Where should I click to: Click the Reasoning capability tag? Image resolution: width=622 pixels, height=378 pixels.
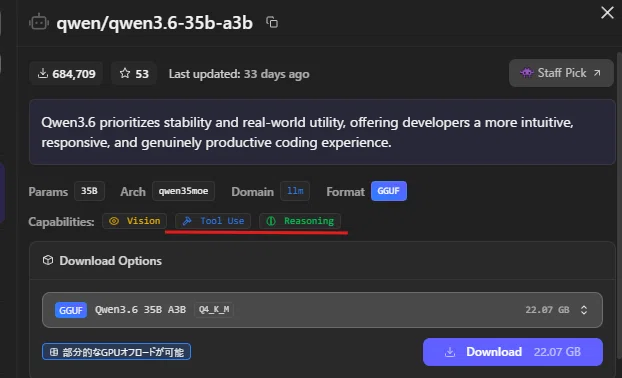[x=300, y=221]
